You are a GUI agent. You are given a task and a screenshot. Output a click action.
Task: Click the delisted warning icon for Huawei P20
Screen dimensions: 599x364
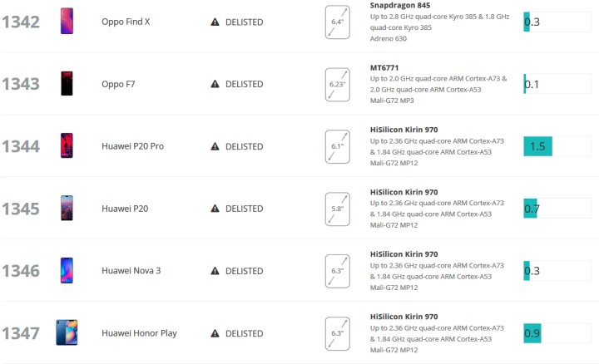pyautogui.click(x=215, y=209)
